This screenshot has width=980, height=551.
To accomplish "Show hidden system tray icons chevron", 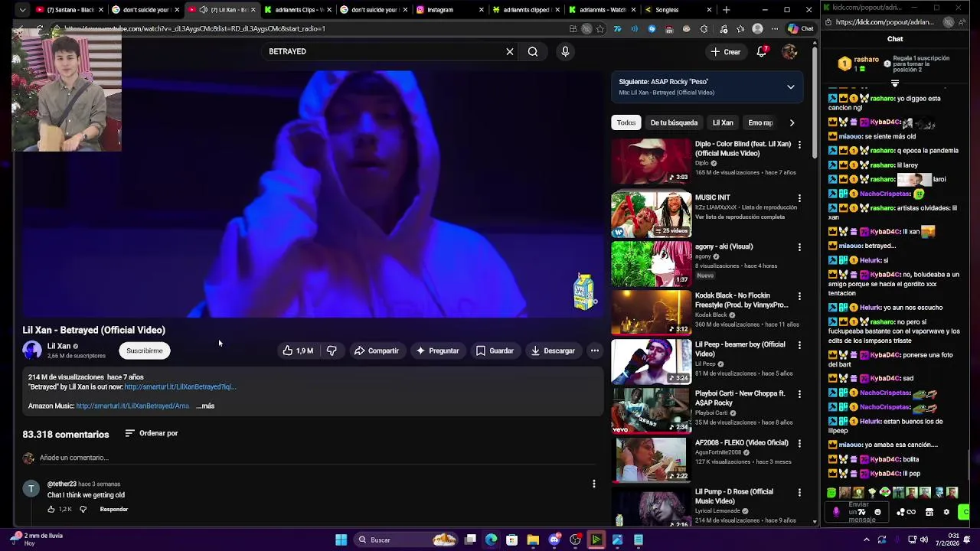I will coord(867,540).
